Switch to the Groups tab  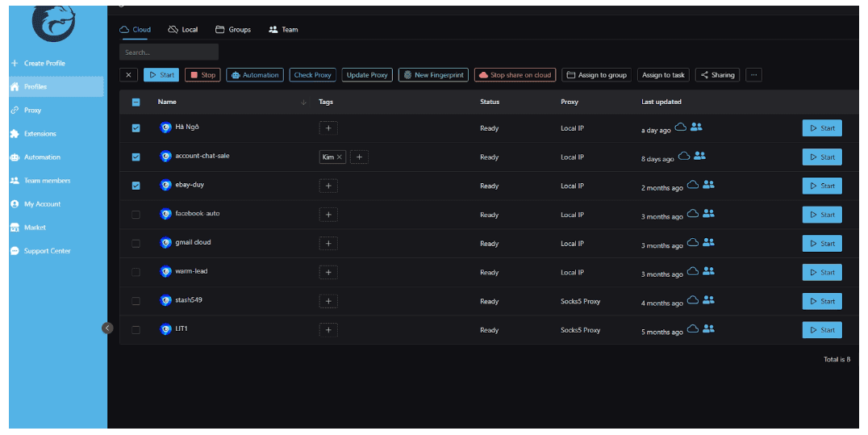233,30
